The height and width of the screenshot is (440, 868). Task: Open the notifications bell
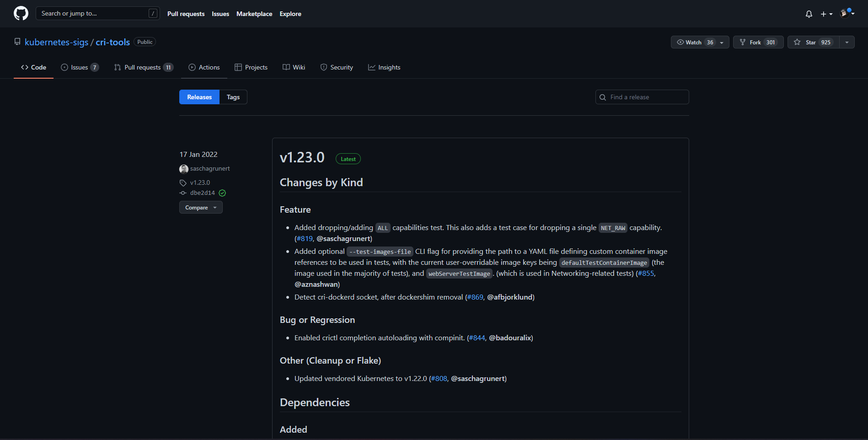tap(809, 14)
